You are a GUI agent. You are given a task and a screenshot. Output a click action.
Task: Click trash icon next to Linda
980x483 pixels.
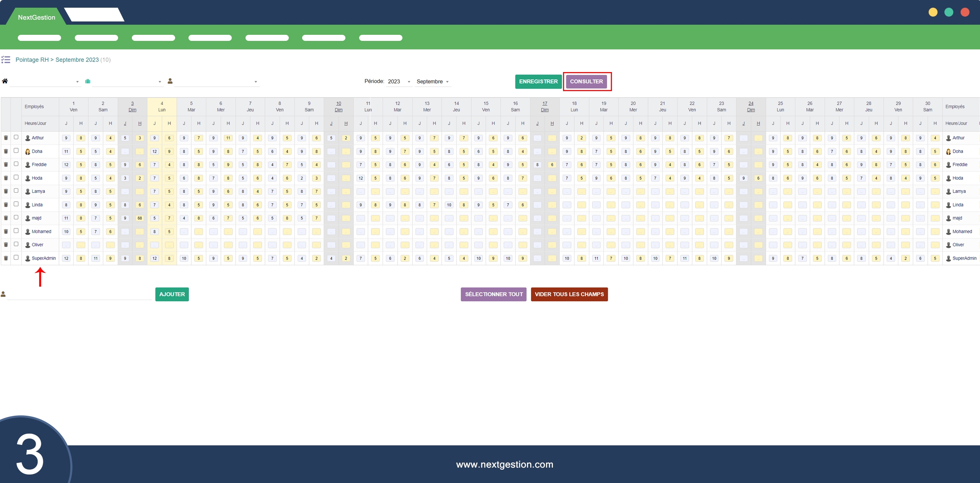pyautogui.click(x=6, y=205)
